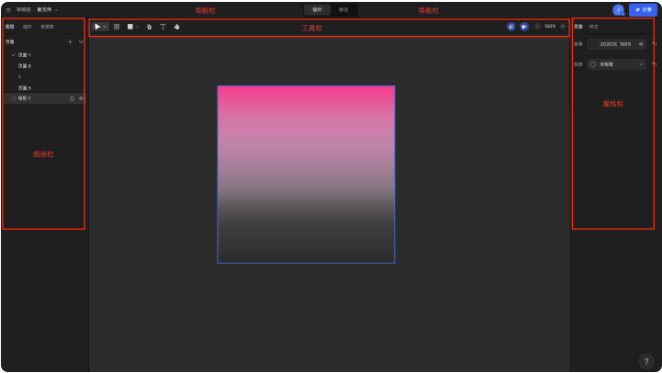Click the blue Share button
This screenshot has height=373, width=662.
point(643,10)
